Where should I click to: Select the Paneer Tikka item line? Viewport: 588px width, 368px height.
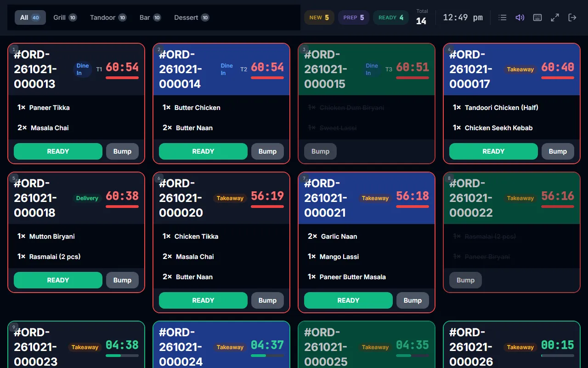[76, 108]
